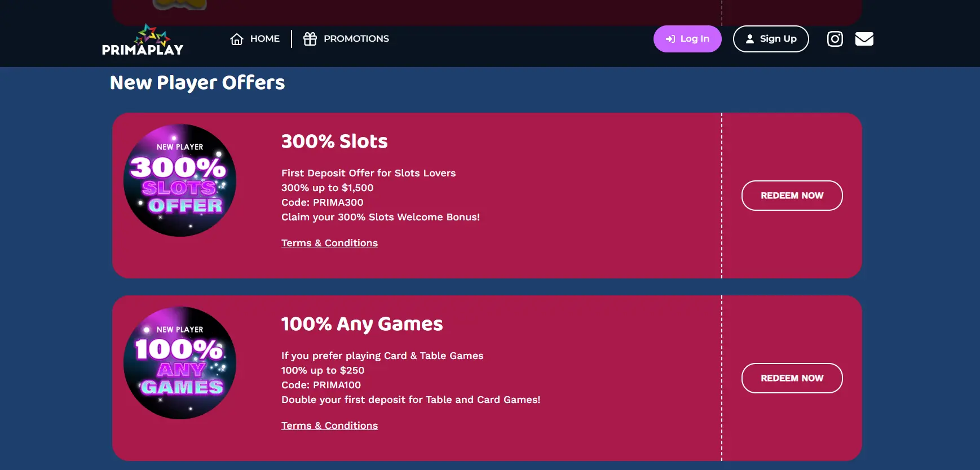Image resolution: width=980 pixels, height=470 pixels.
Task: Click the login arrow icon in Log In button
Action: (670, 39)
